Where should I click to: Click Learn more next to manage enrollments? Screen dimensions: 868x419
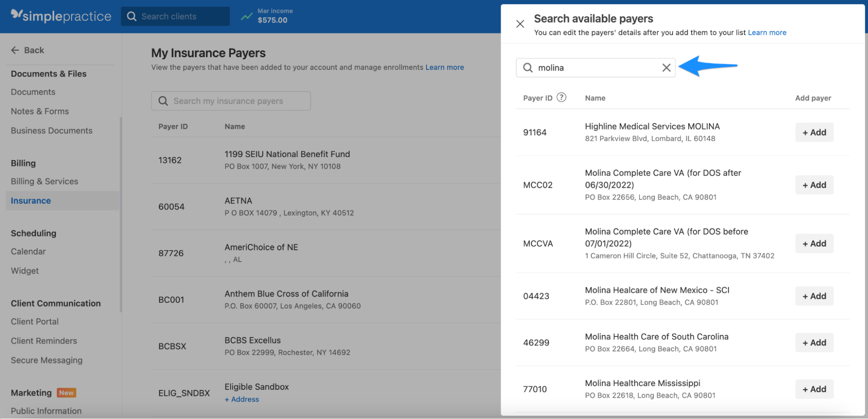click(445, 67)
